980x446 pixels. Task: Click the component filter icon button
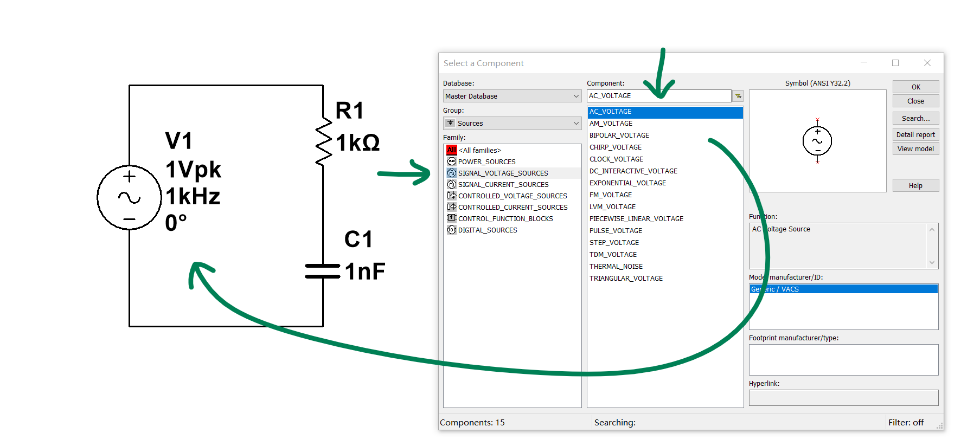(x=738, y=96)
